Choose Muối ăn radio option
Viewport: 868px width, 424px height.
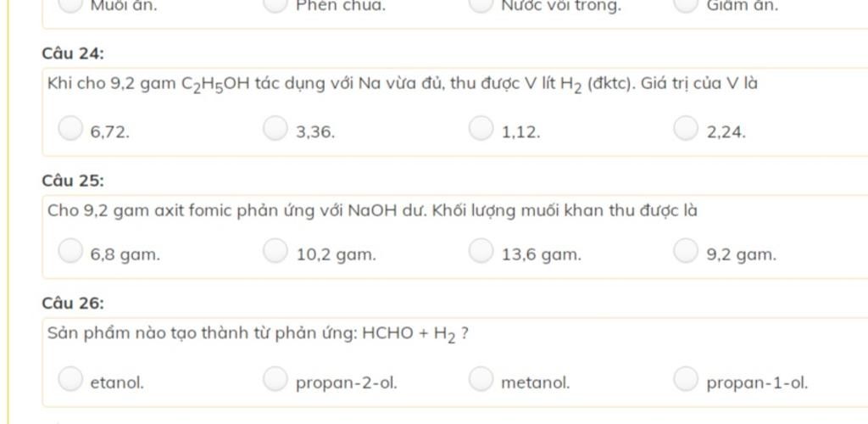[70, 4]
